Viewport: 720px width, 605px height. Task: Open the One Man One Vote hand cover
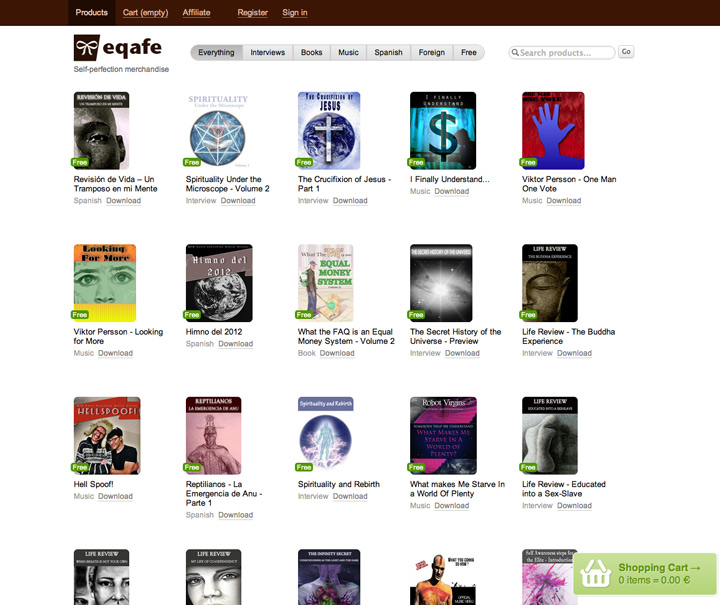click(x=553, y=130)
